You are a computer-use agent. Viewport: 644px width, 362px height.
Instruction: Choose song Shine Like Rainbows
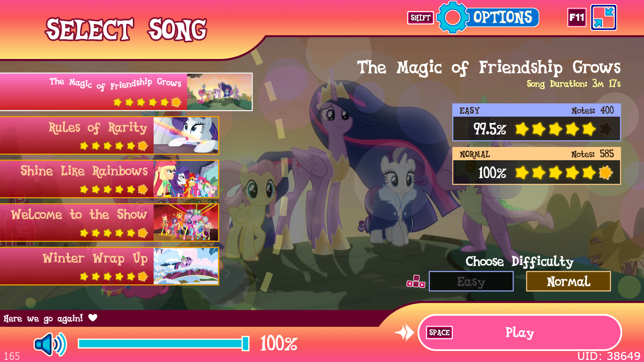pos(109,179)
